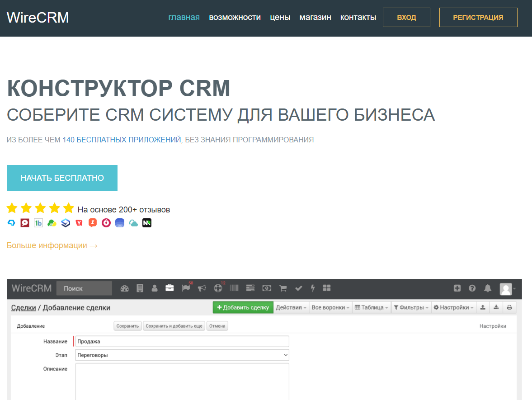Image resolution: width=532 pixels, height=400 pixels.
Task: Click the WireCRM logo in the app screenshot
Action: [32, 288]
